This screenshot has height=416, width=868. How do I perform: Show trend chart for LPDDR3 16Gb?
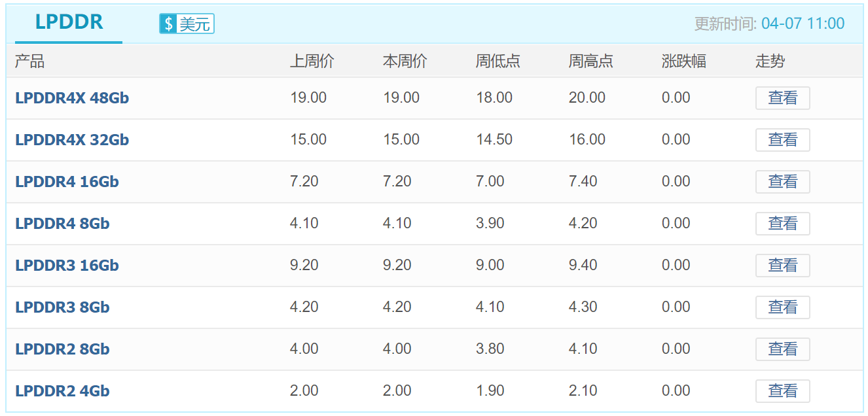[783, 266]
